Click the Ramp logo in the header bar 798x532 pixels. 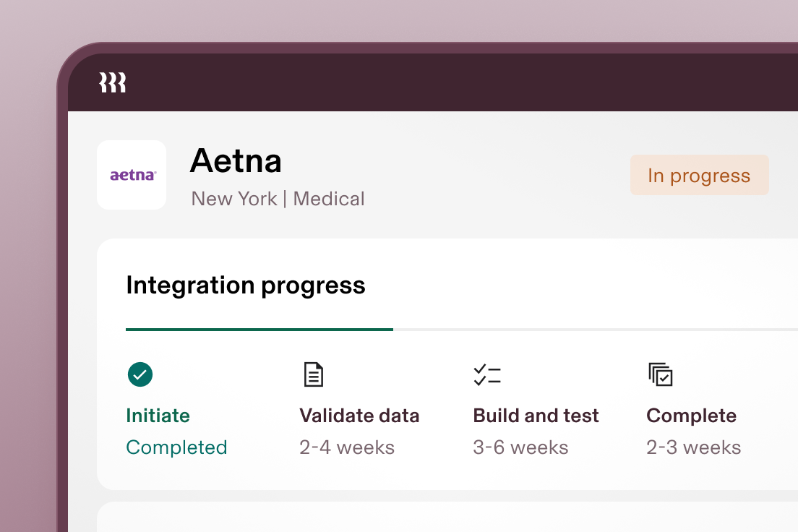coord(112,82)
